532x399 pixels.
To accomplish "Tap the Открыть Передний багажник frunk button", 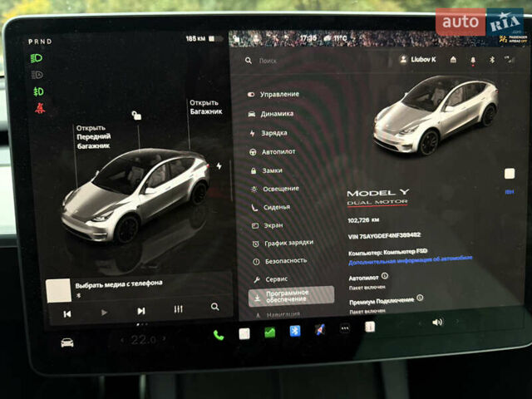I will [94, 136].
